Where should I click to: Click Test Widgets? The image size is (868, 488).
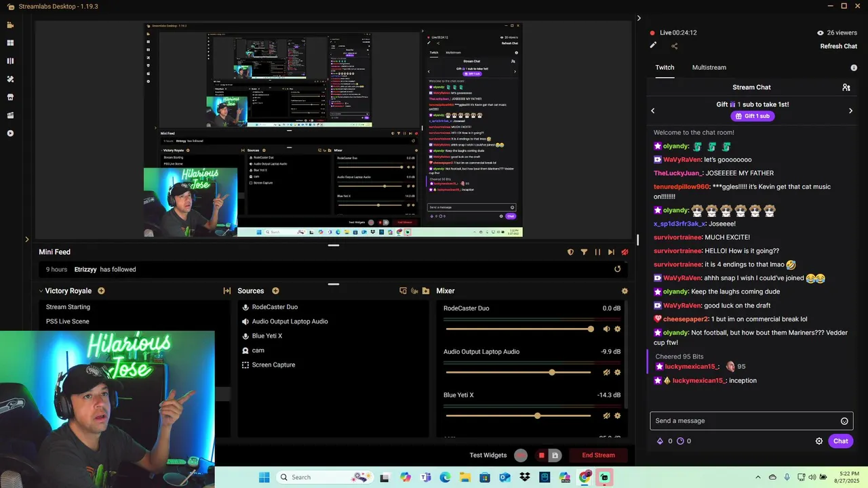pos(488,455)
